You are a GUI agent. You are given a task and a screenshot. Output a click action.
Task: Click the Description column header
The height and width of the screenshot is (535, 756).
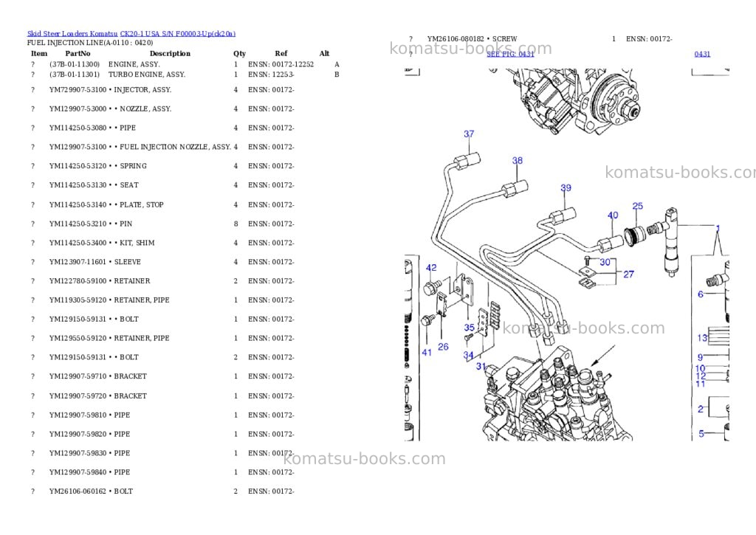point(170,53)
